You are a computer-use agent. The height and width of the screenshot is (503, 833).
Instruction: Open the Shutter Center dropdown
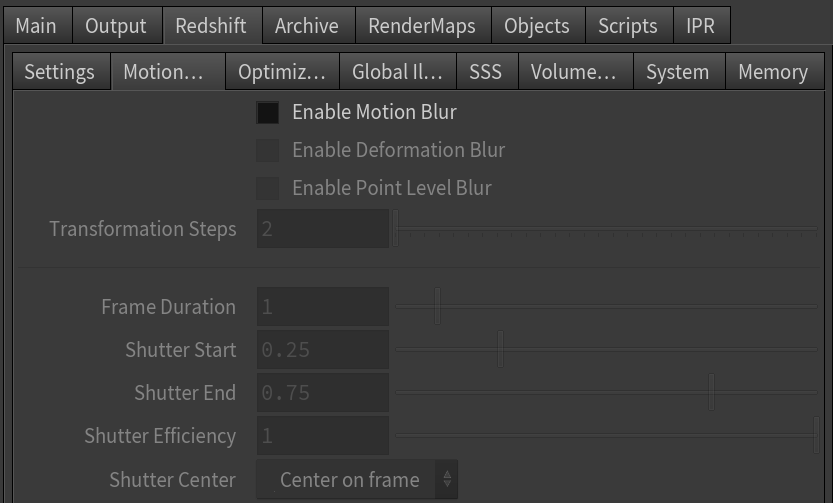(x=356, y=480)
